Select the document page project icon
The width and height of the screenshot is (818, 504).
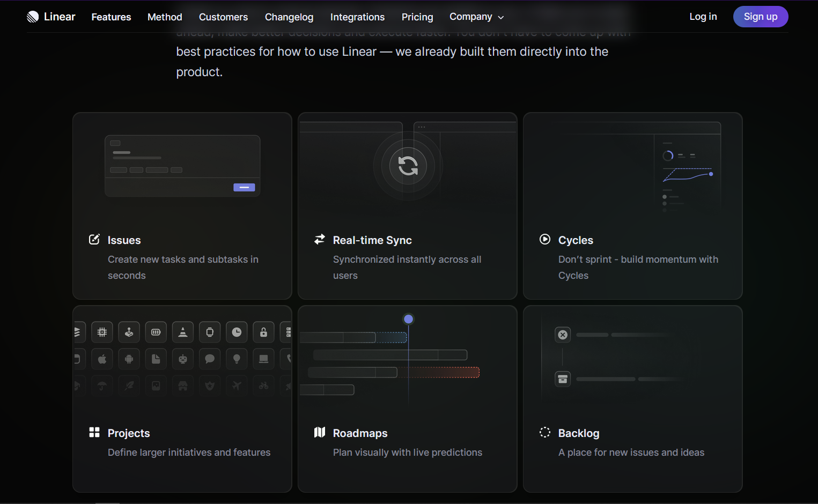(156, 359)
